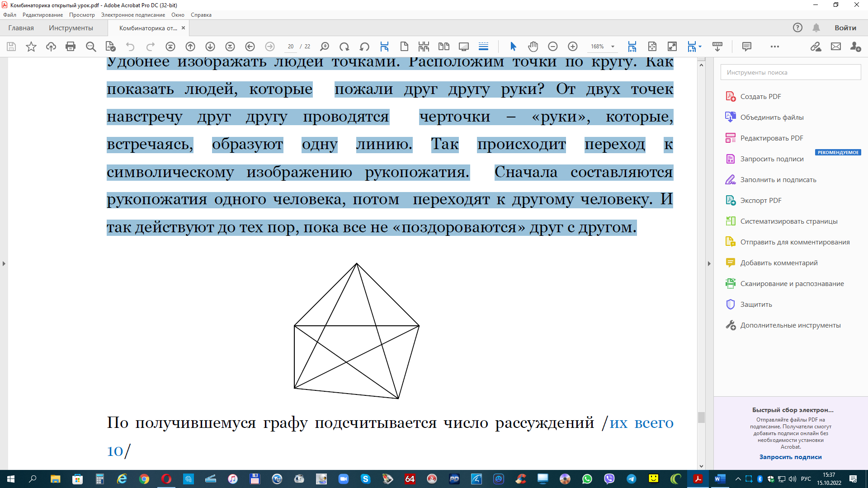The height and width of the screenshot is (488, 868).
Task: Open the Просмотр menu
Action: click(82, 15)
